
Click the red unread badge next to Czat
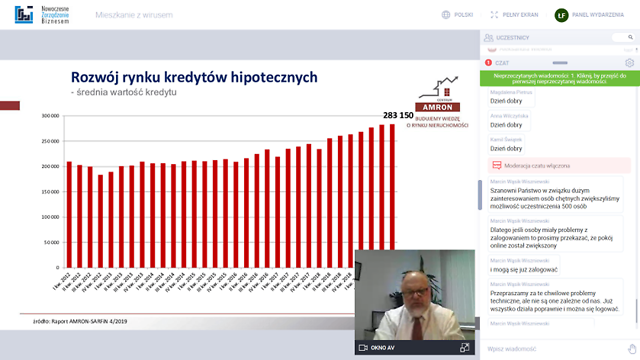(x=488, y=63)
